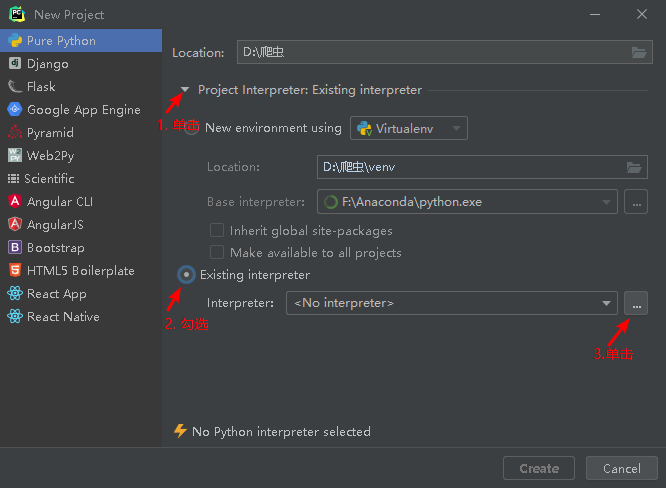The image size is (666, 488).
Task: Select the Angular CLI icon
Action: click(x=15, y=202)
